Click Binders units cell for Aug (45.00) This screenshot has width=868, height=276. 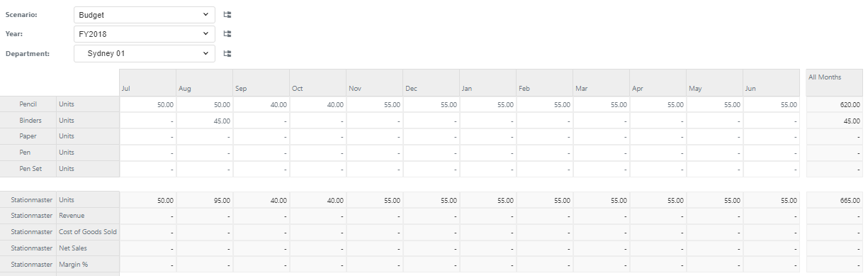(x=205, y=121)
